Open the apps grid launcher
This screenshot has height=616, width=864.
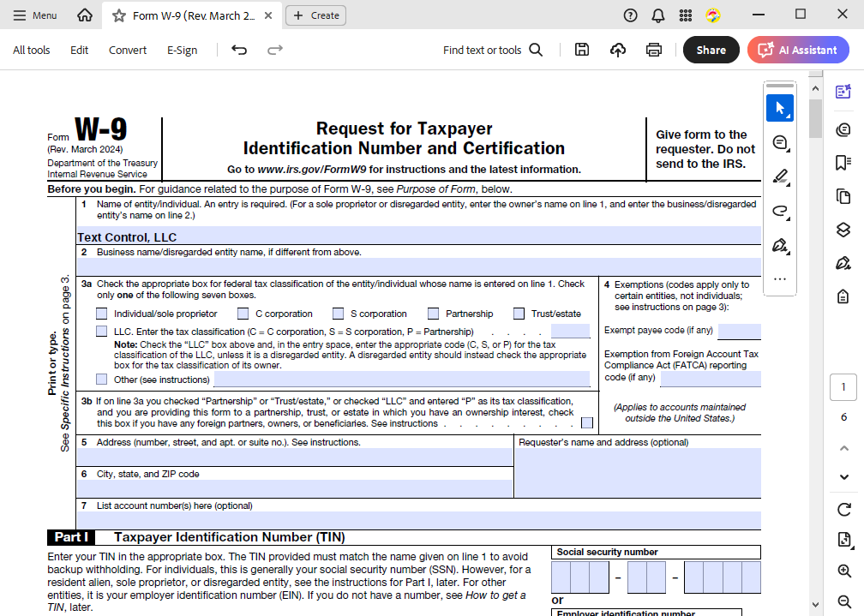[686, 15]
